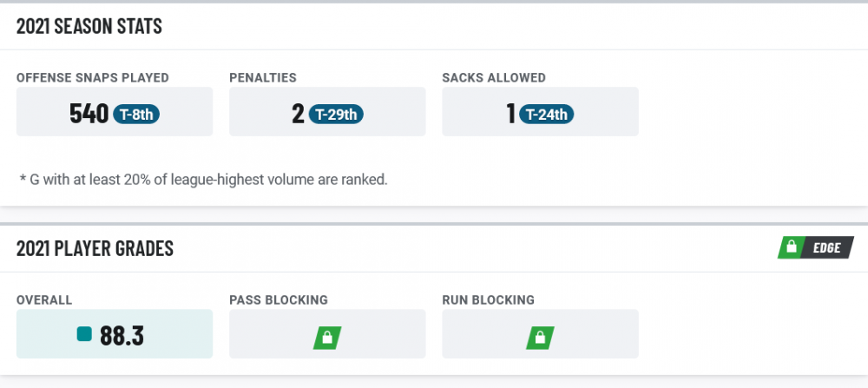The image size is (868, 388).
Task: Click the Sacks Allowed label
Action: (x=494, y=77)
